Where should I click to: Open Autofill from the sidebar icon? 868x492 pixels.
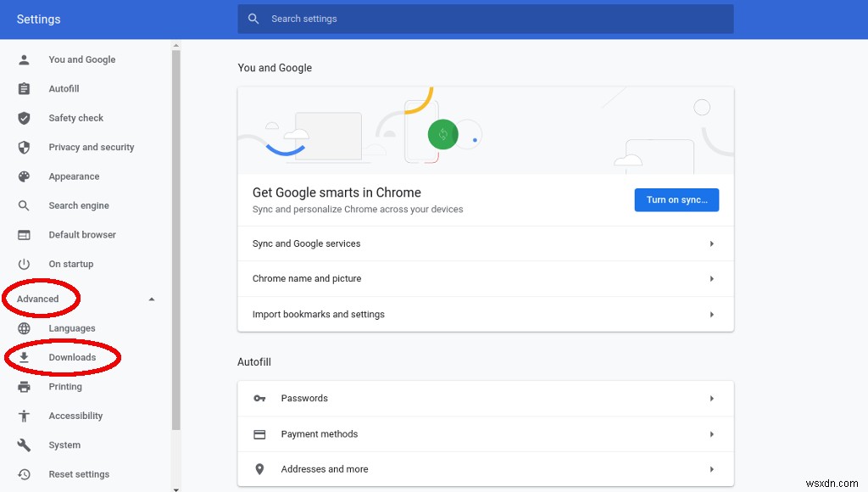23,88
